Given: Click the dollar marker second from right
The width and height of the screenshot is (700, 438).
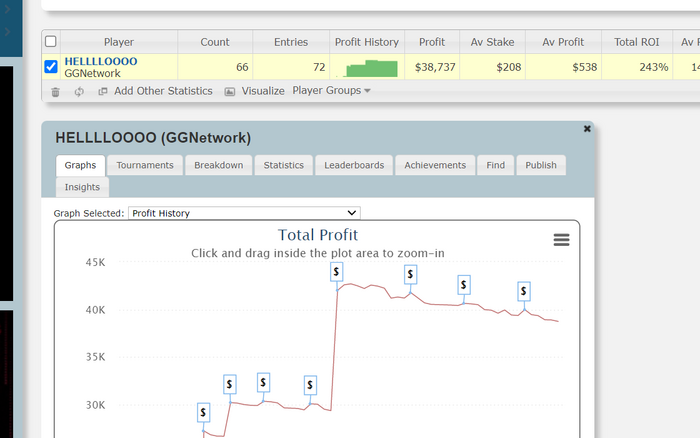Looking at the screenshot, I should point(464,284).
